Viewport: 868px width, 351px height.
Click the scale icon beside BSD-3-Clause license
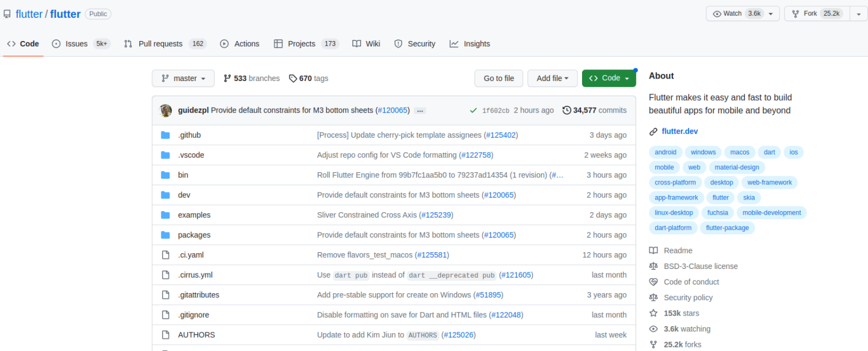(653, 266)
